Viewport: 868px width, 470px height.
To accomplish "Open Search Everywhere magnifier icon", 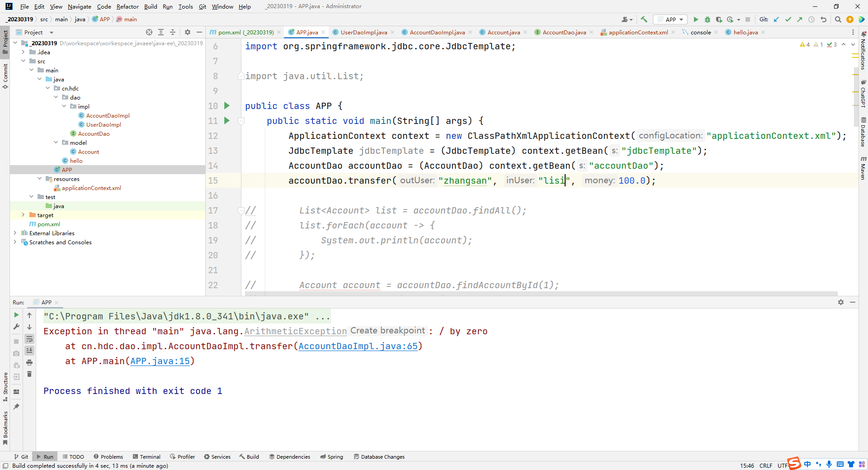I will [838, 19].
